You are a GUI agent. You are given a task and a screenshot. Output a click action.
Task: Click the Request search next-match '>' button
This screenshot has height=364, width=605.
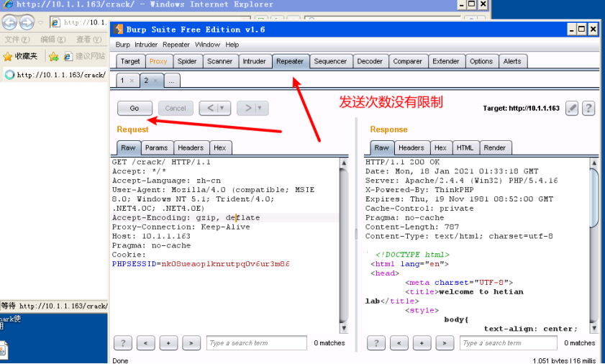191,342
